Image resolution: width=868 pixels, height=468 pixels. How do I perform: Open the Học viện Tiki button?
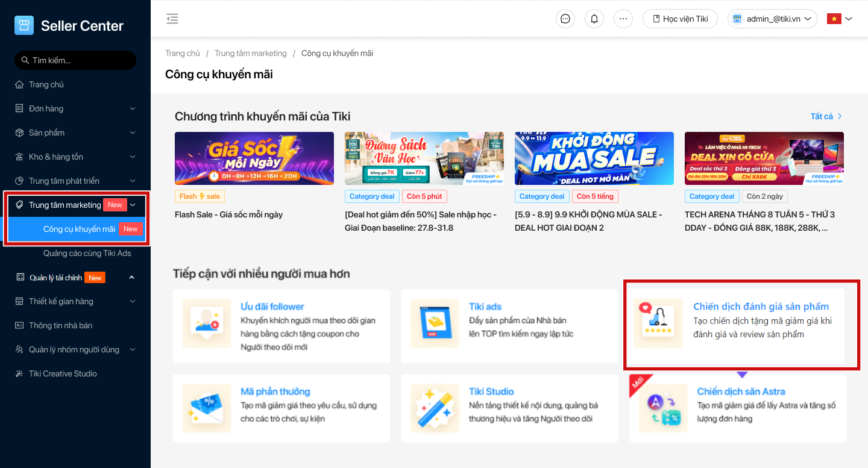(680, 19)
